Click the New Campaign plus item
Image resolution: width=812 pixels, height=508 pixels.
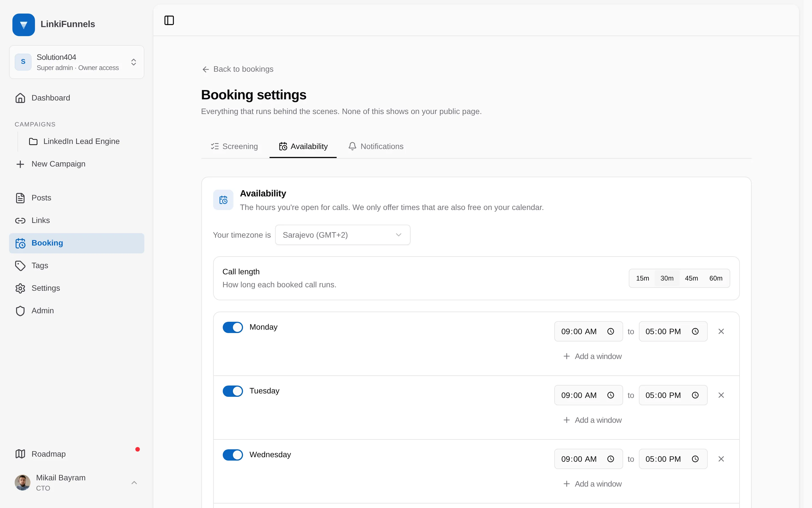pos(76,164)
